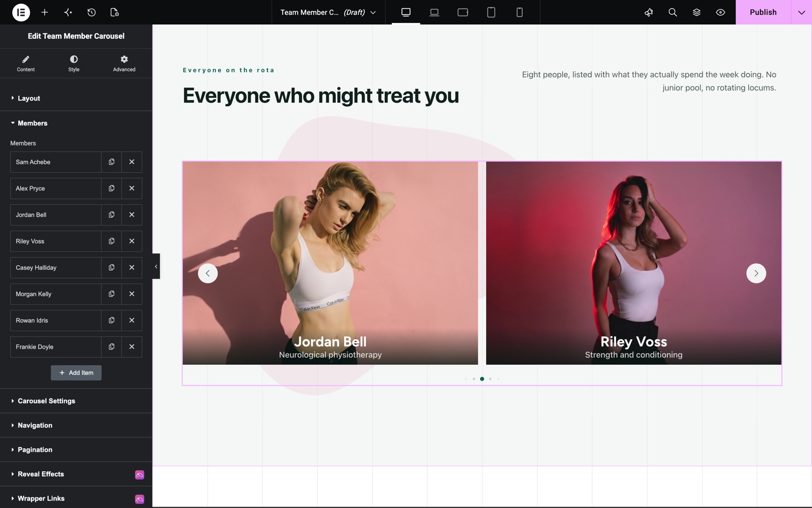Duplicate the Sam Achebe item

(112, 162)
